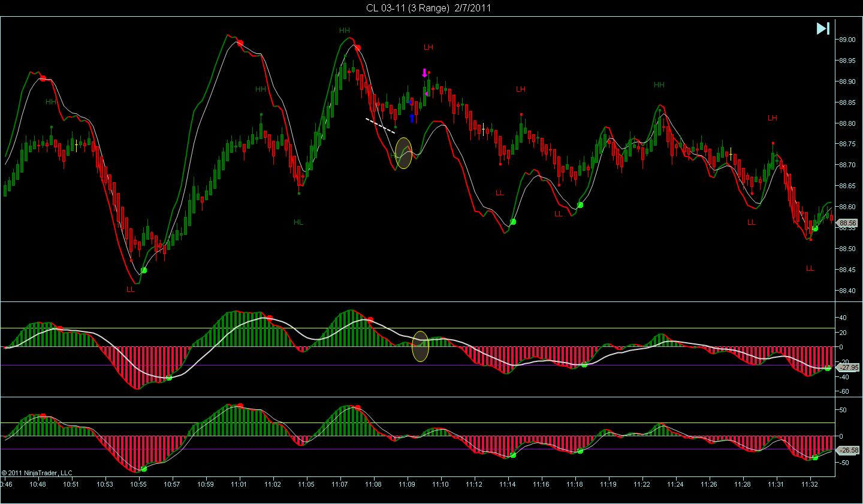The width and height of the screenshot is (863, 504).
Task: Click the red dot at middle panel 11:02 peak
Action: (x=270, y=318)
